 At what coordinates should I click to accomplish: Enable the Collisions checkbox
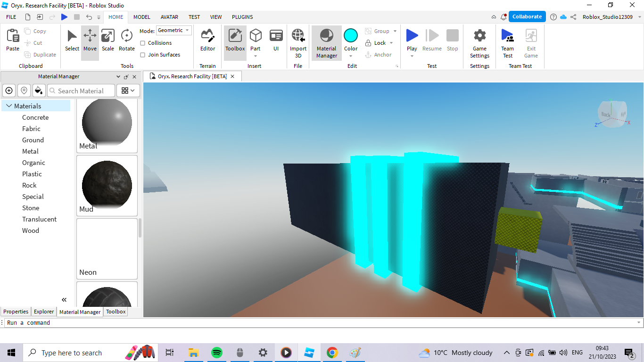click(x=143, y=43)
